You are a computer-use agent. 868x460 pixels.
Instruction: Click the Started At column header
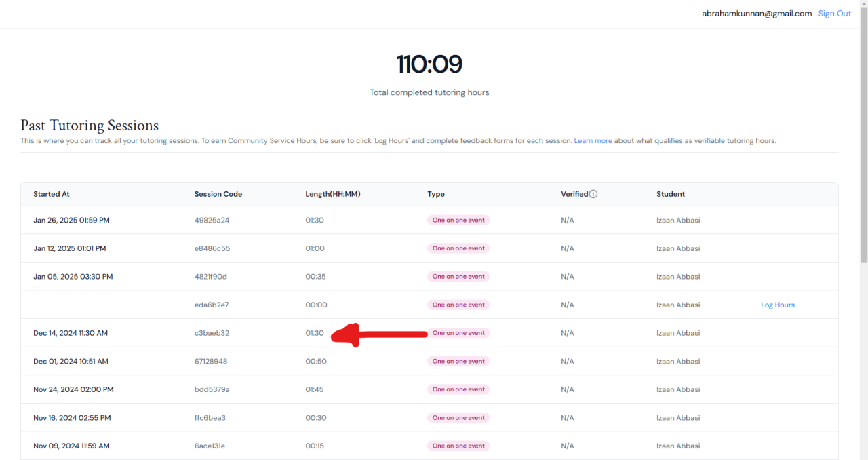tap(52, 194)
